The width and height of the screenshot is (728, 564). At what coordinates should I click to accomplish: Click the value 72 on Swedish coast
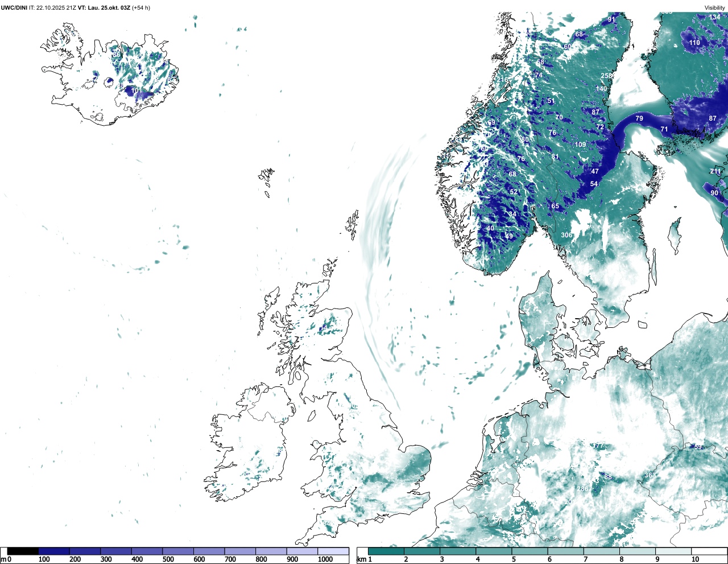pos(600,127)
